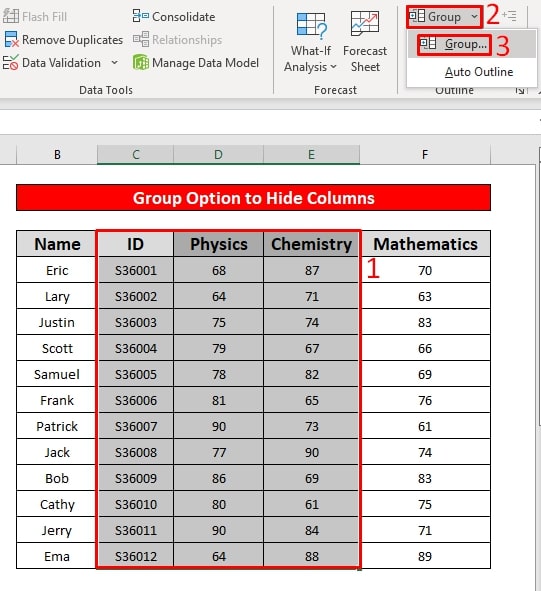Choose Group... from the dropdown menu
Viewport: 541px width, 591px height.
point(471,44)
